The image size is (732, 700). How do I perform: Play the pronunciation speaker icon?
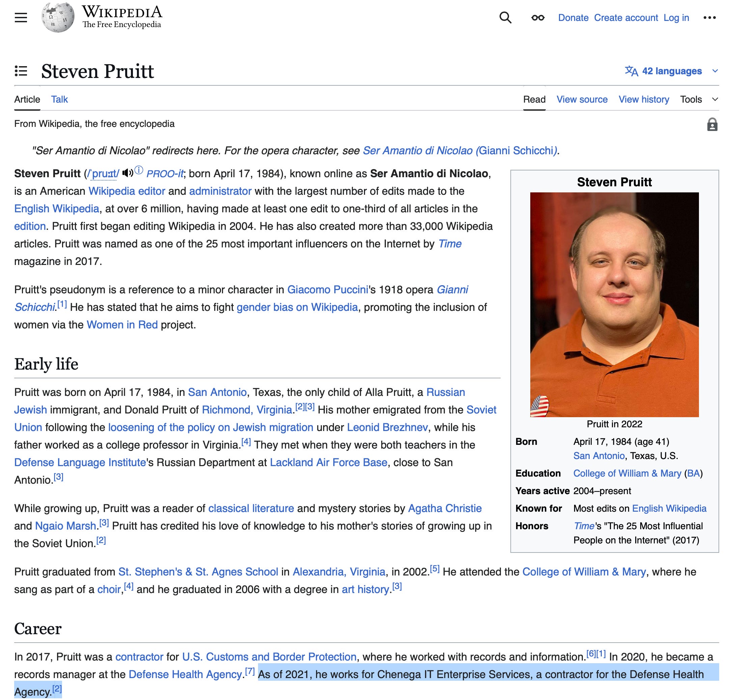[x=128, y=173]
